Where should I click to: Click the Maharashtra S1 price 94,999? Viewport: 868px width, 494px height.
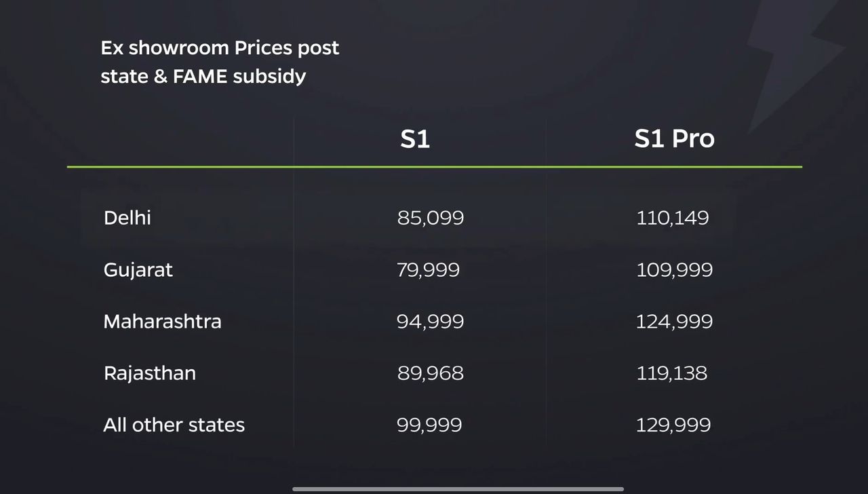pyautogui.click(x=430, y=321)
